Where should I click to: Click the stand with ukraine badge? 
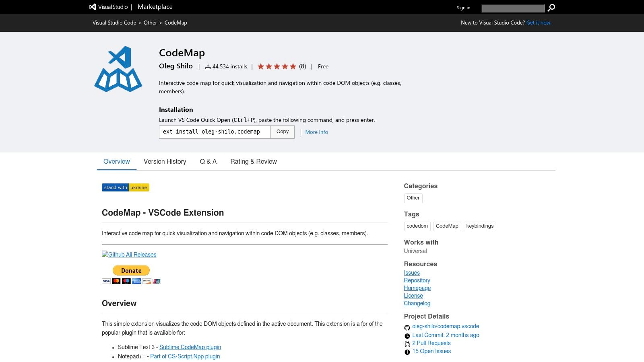pyautogui.click(x=126, y=187)
